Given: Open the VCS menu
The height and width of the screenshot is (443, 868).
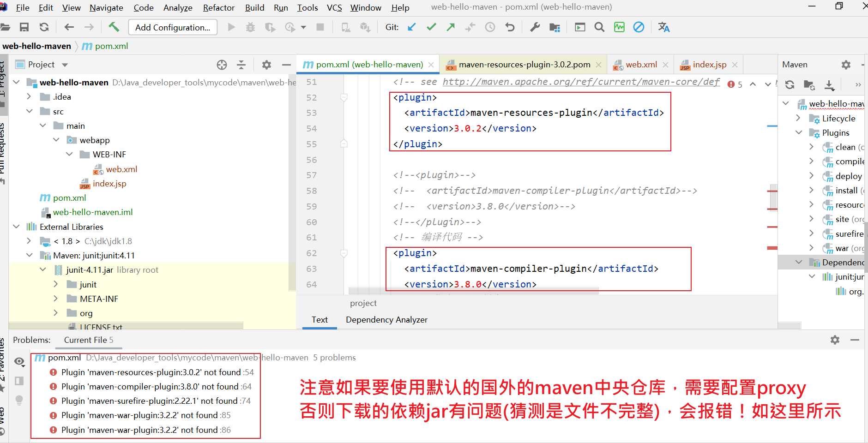Looking at the screenshot, I should tap(334, 8).
